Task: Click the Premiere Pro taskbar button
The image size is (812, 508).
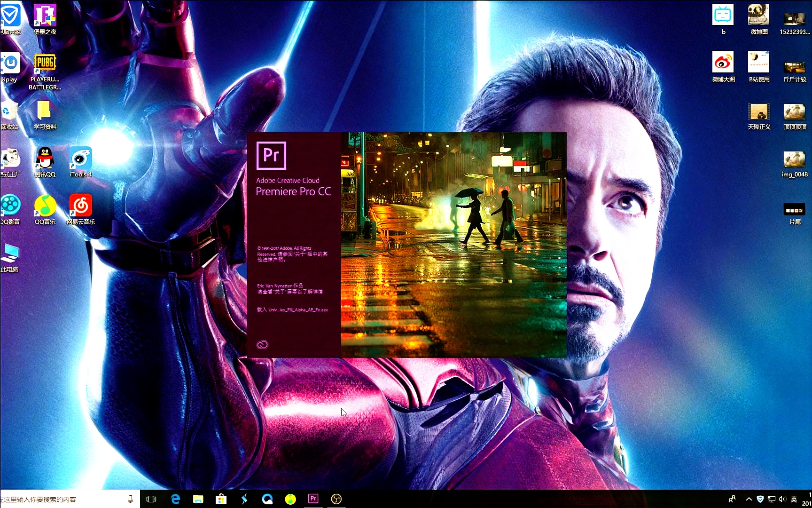Action: click(x=313, y=499)
